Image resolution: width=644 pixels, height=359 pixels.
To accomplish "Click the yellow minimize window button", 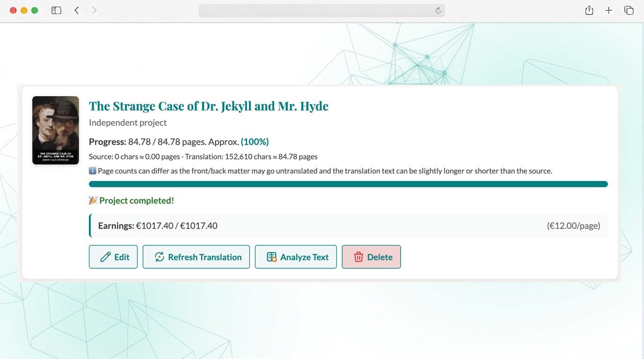I will [x=24, y=10].
